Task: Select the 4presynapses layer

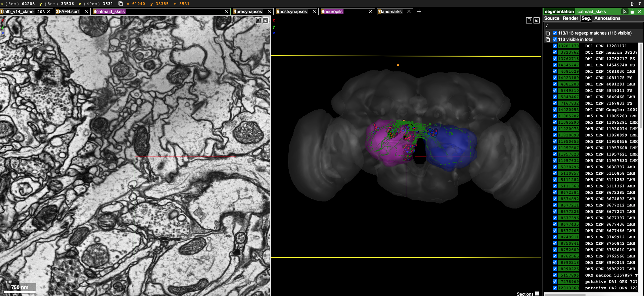Action: click(x=249, y=11)
